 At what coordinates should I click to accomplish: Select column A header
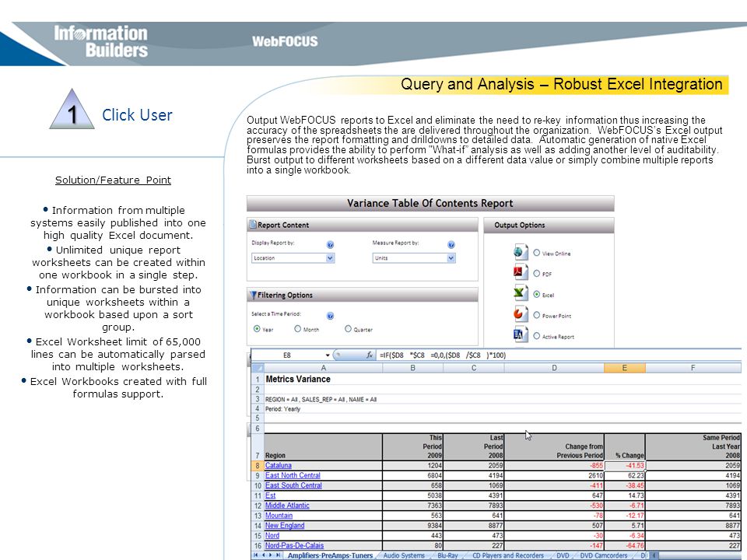[x=323, y=368]
